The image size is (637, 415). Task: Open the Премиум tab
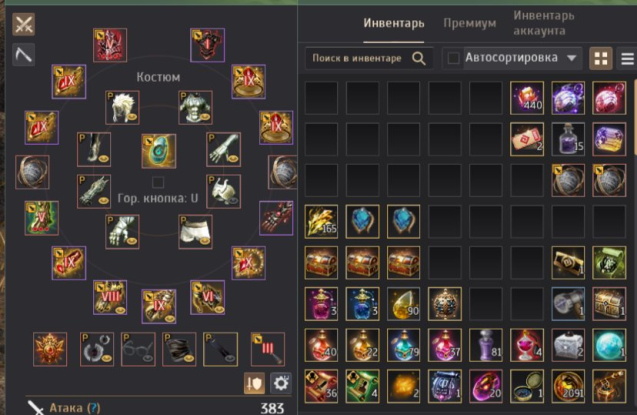click(470, 23)
